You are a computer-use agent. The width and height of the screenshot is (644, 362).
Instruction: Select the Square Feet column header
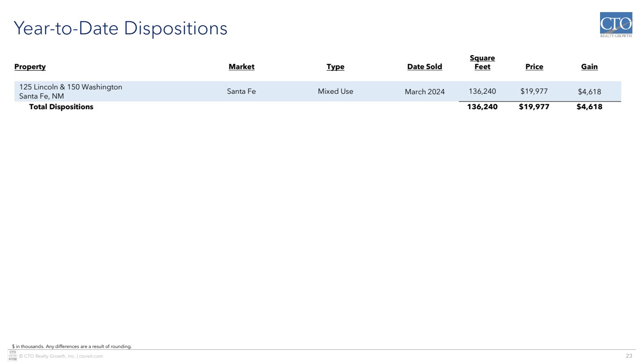482,62
